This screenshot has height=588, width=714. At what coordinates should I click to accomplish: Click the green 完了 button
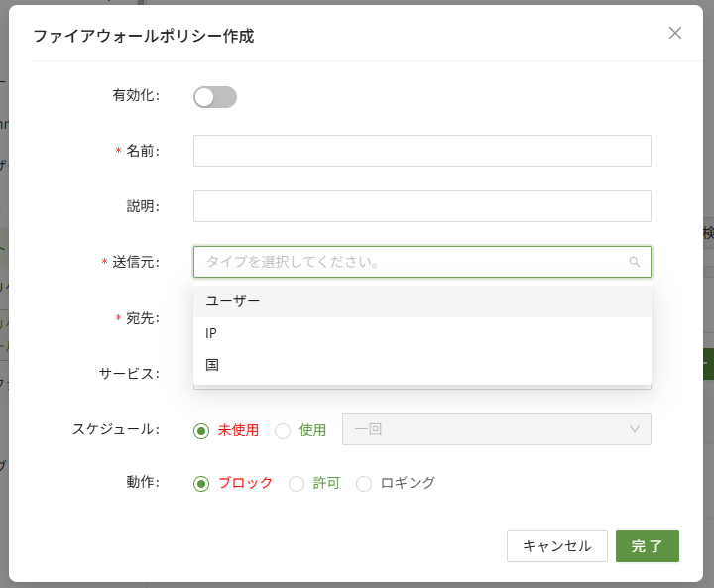tap(647, 546)
